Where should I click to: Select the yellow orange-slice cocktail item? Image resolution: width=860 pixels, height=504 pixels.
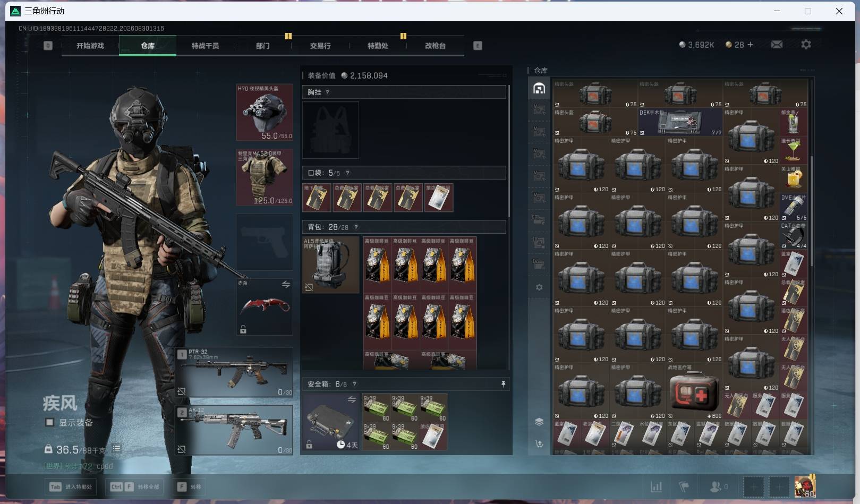coord(794,179)
